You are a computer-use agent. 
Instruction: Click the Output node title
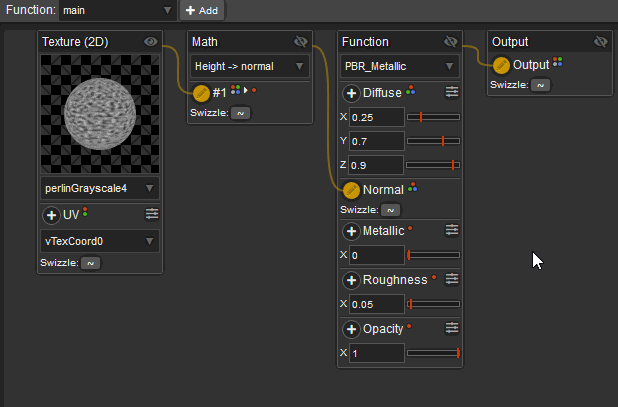(x=510, y=42)
